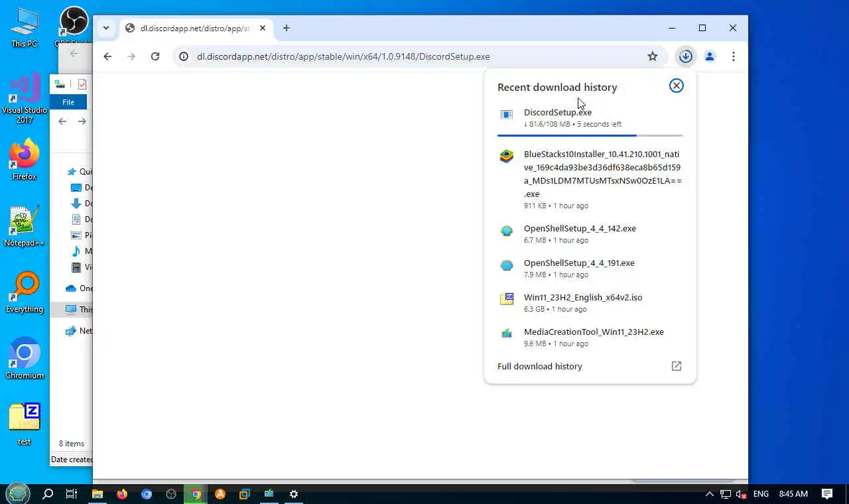Viewport: 849px width, 504px height.
Task: Select the dl.discordapp.net tab
Action: (196, 28)
